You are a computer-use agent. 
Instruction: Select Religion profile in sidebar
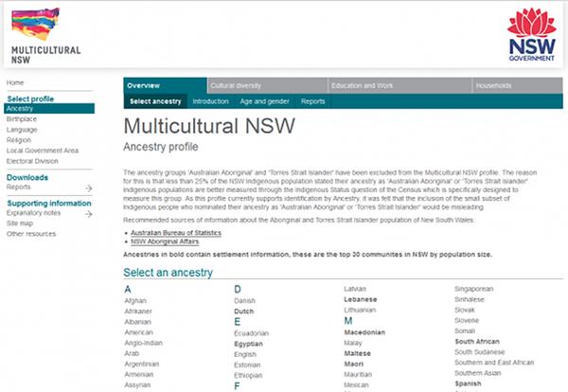pyautogui.click(x=19, y=140)
